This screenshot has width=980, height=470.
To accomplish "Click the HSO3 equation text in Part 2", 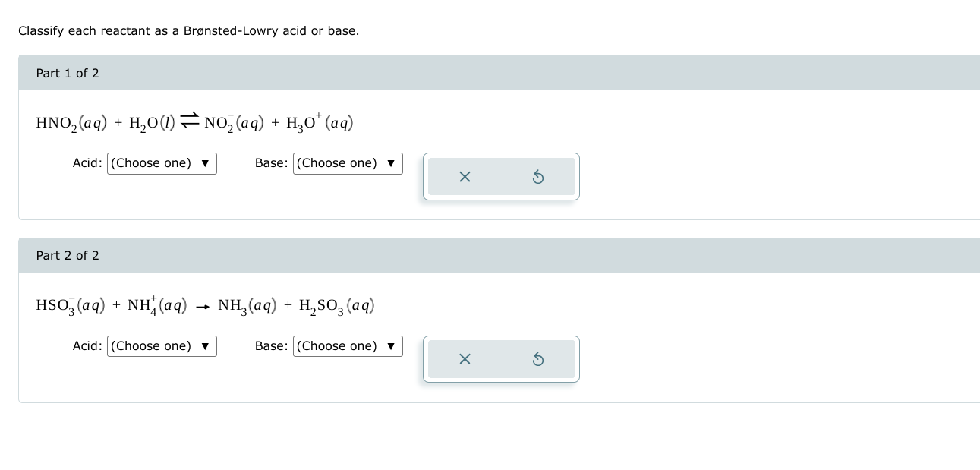I will coord(205,304).
